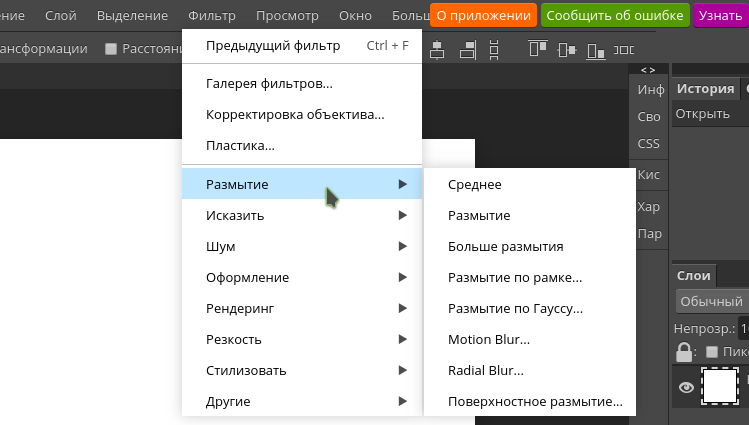Click the distribute vertical spacing icon
This screenshot has height=425, width=749.
click(494, 50)
